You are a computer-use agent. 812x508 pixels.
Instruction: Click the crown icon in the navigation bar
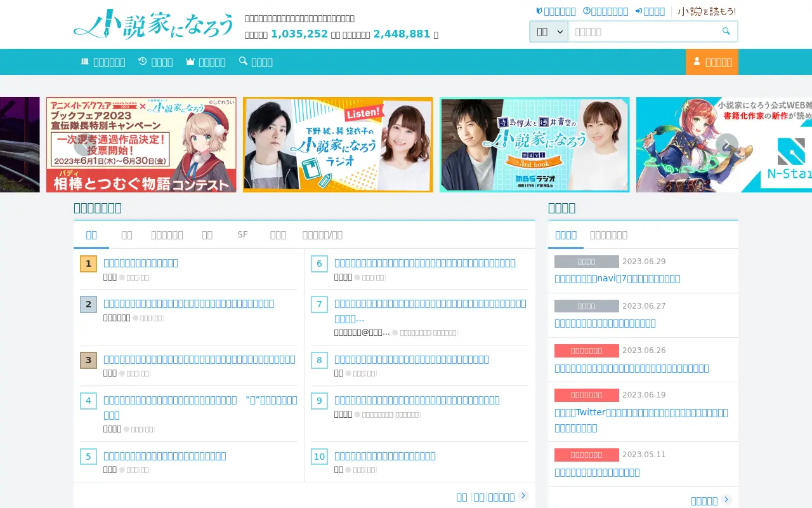tap(190, 62)
